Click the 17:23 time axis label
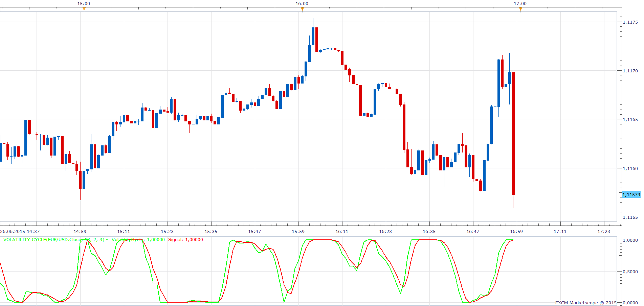The height and width of the screenshot is (306, 644). pyautogui.click(x=604, y=232)
